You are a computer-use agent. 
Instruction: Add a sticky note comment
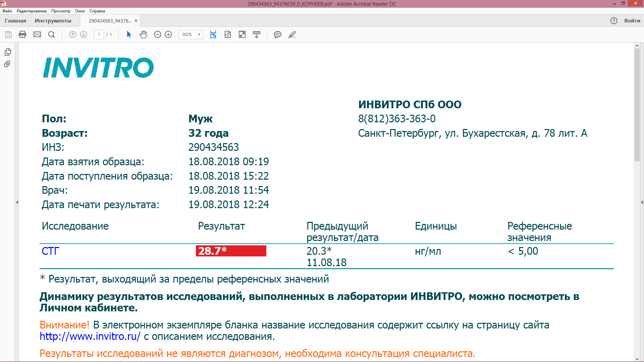pos(277,35)
